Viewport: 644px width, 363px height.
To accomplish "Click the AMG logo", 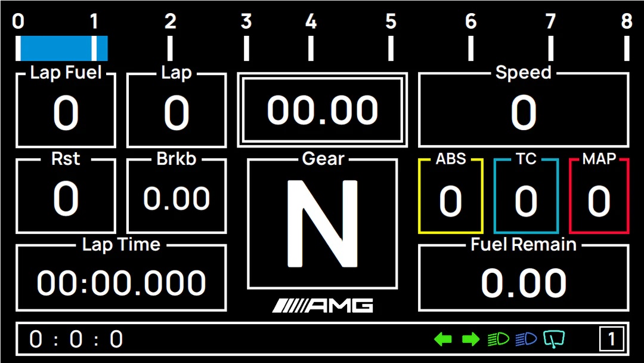I will [x=323, y=306].
